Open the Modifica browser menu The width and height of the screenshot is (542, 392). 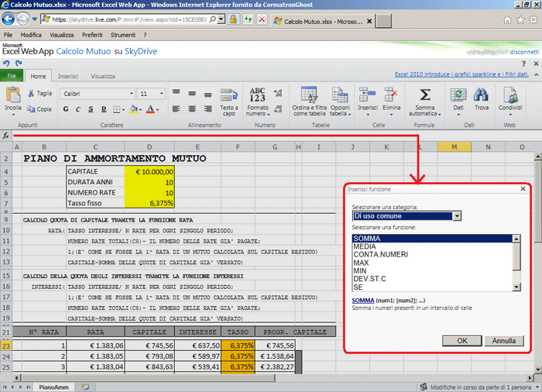click(x=31, y=35)
